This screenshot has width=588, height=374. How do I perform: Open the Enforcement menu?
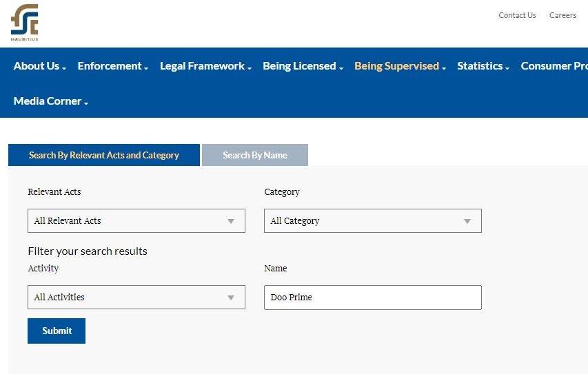click(113, 66)
